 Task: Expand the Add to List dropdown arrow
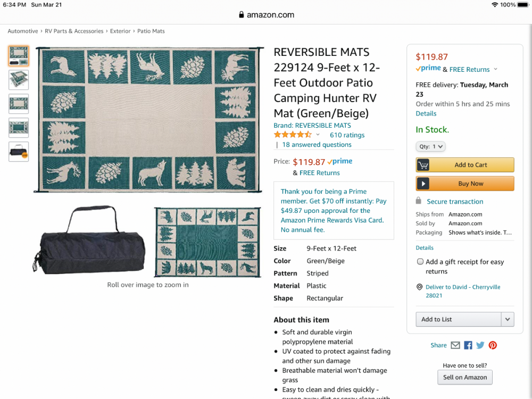point(508,319)
